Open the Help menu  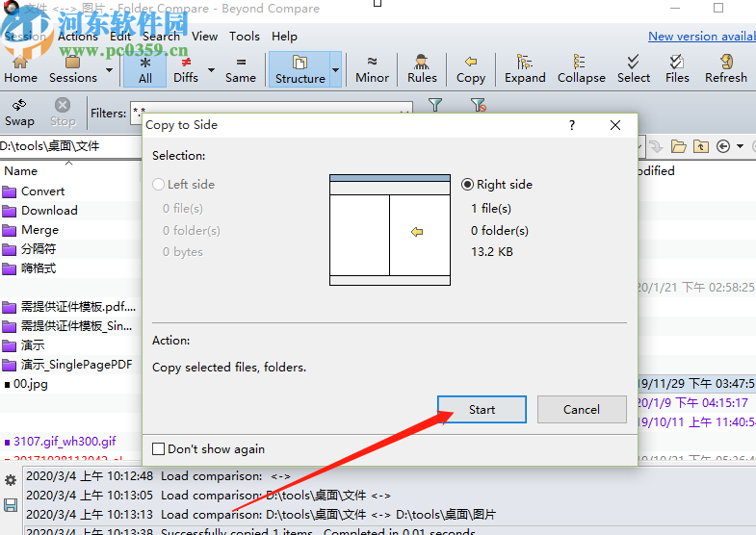[x=284, y=37]
